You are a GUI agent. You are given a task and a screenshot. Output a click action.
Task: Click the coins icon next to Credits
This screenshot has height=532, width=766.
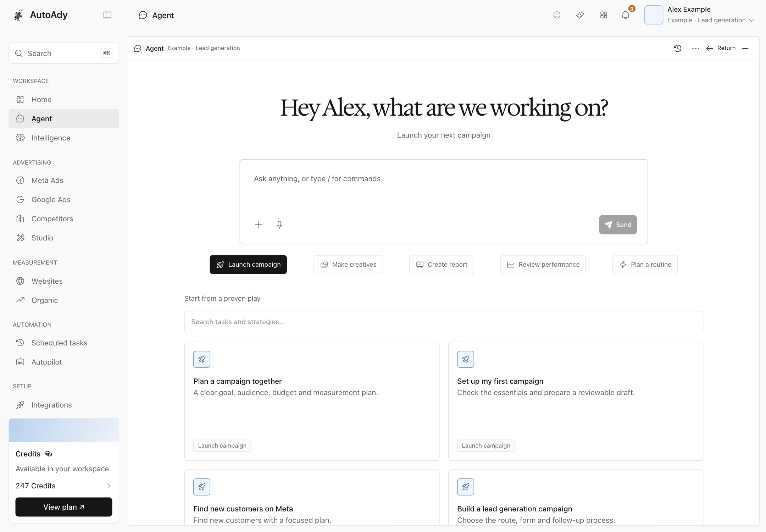pos(49,454)
